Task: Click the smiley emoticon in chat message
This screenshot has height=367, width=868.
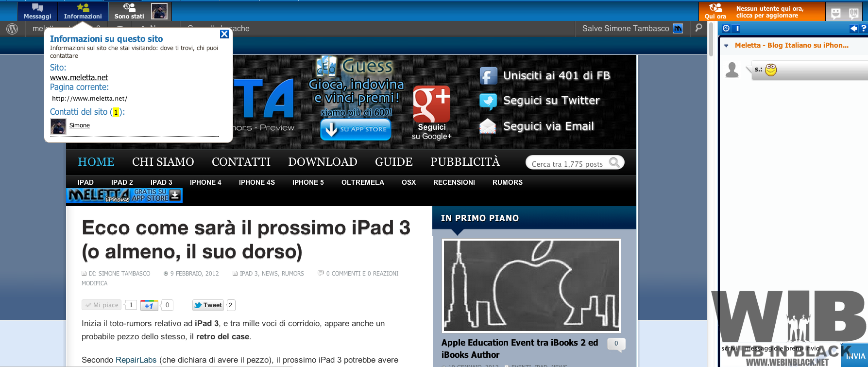Action: (x=771, y=70)
